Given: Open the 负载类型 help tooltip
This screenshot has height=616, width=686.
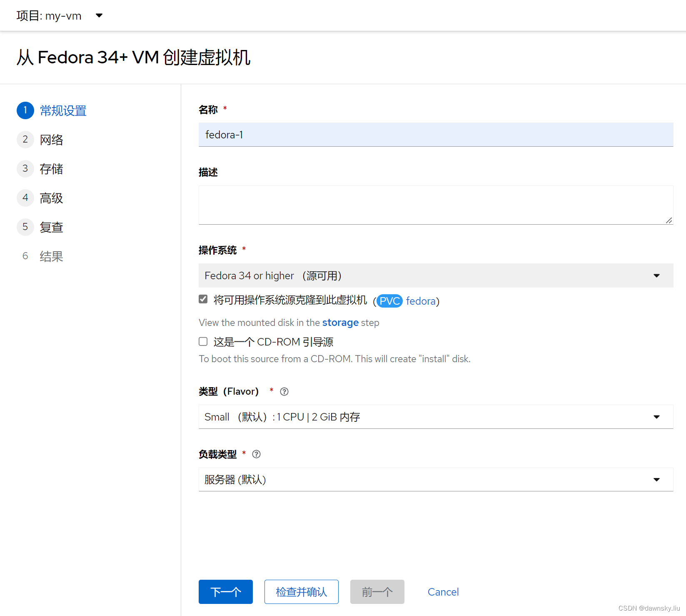Looking at the screenshot, I should pos(256,454).
